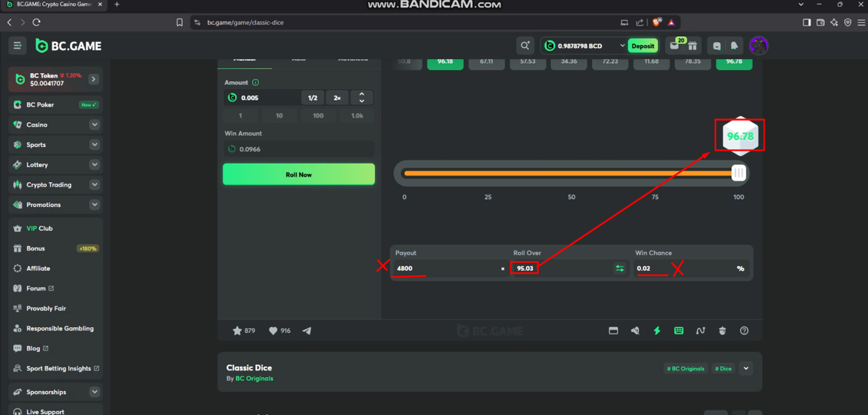Open the gift rewards icon

(692, 46)
